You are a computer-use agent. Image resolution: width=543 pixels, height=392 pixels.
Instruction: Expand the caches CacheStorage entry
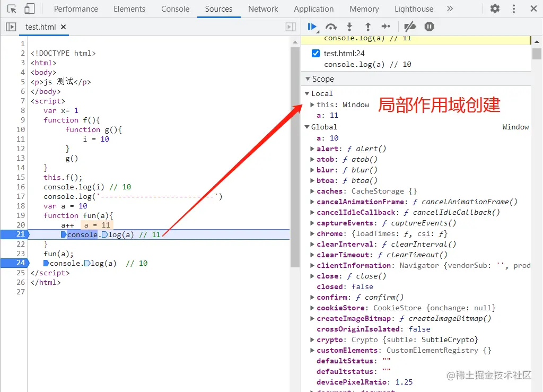tap(312, 191)
